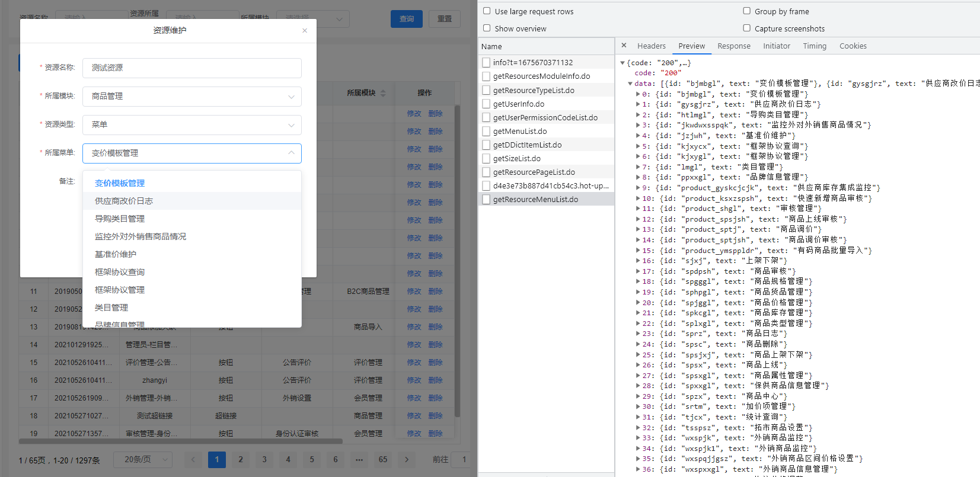Go to page 65
Image resolution: width=980 pixels, height=477 pixels.
click(383, 459)
